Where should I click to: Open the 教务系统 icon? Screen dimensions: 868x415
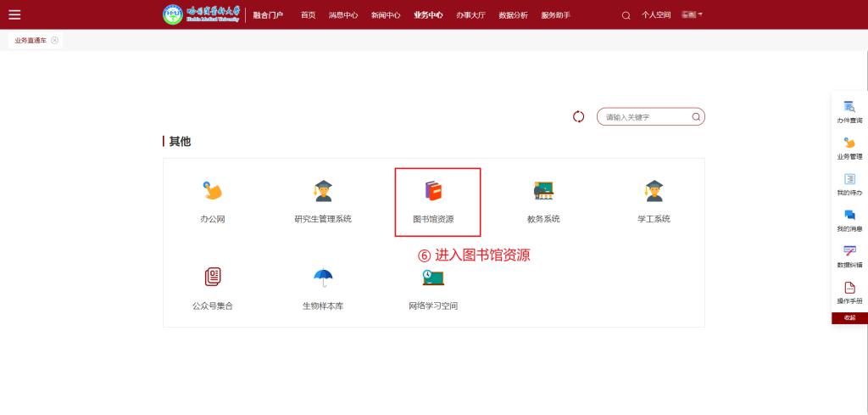pos(543,192)
